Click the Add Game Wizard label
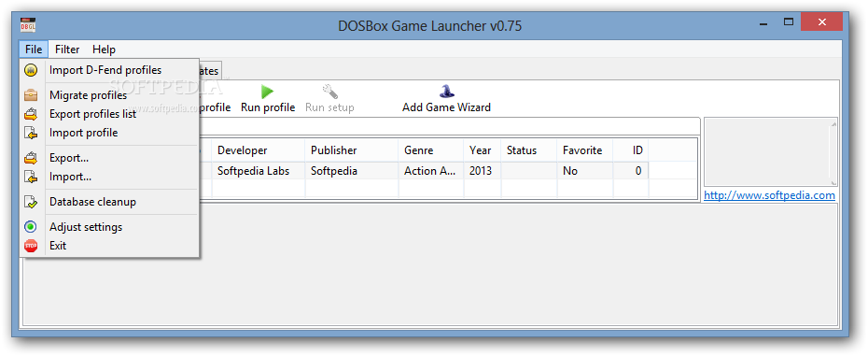868x356 pixels. point(447,107)
